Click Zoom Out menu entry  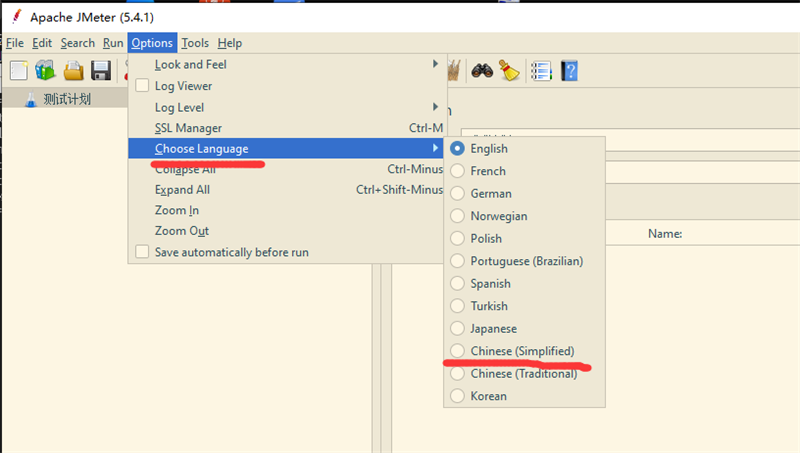pyautogui.click(x=286, y=231)
